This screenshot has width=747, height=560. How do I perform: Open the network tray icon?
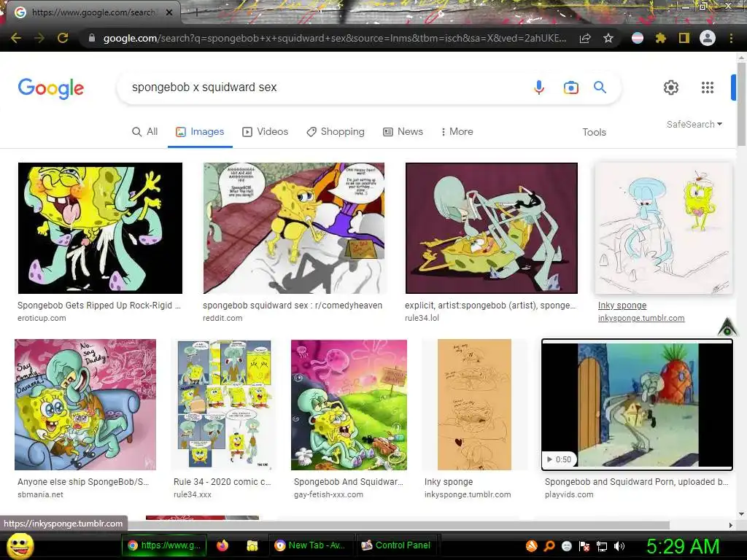[602, 546]
